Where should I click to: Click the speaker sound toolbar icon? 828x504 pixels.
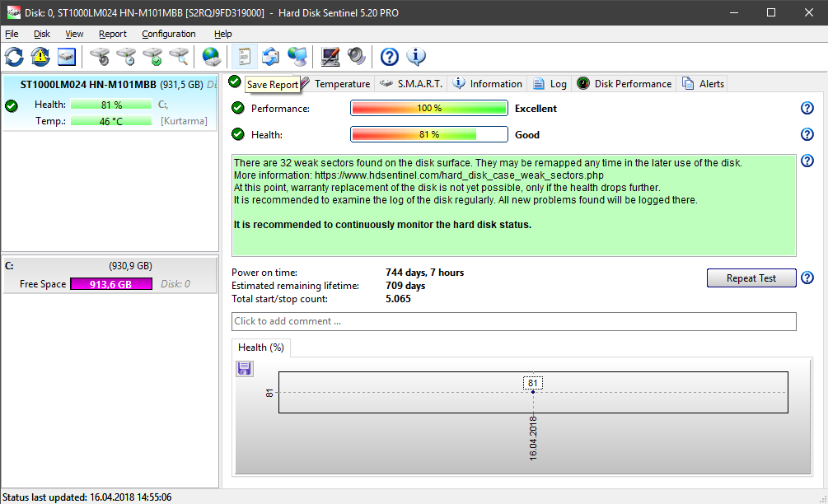tap(357, 57)
